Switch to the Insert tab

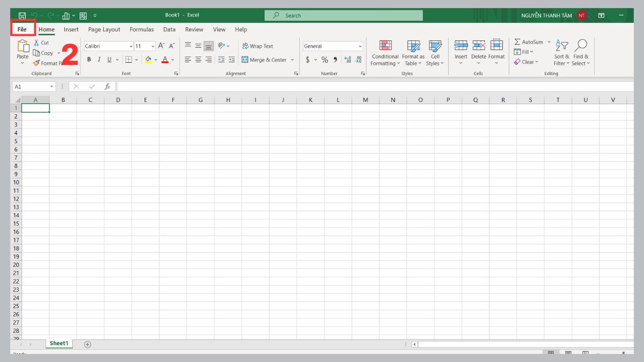[x=71, y=29]
